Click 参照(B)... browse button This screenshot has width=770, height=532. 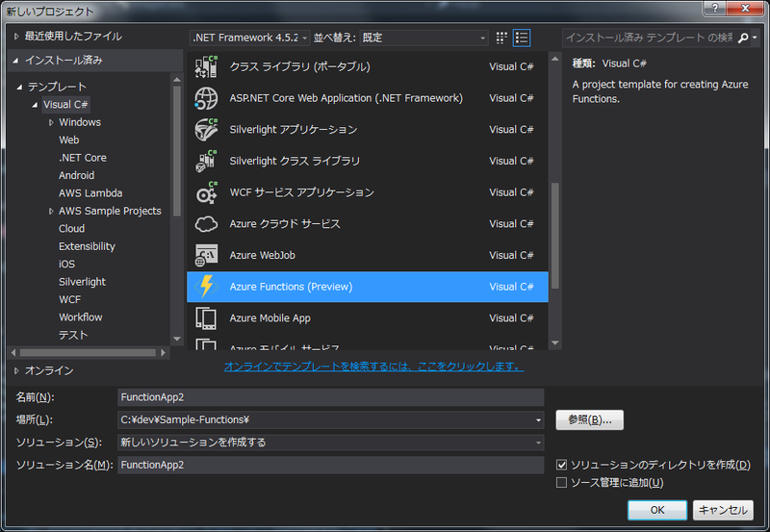tap(589, 420)
